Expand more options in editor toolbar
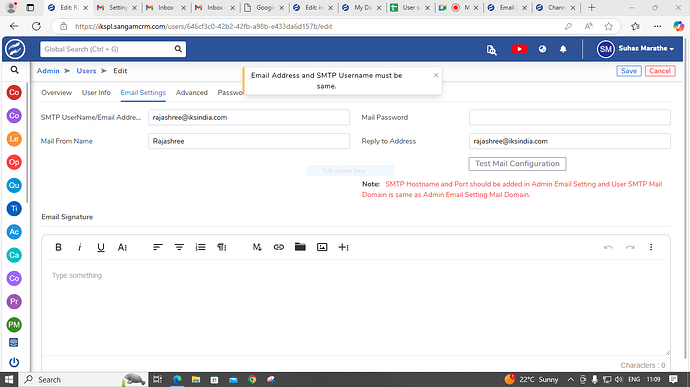690x387 pixels. [x=651, y=247]
